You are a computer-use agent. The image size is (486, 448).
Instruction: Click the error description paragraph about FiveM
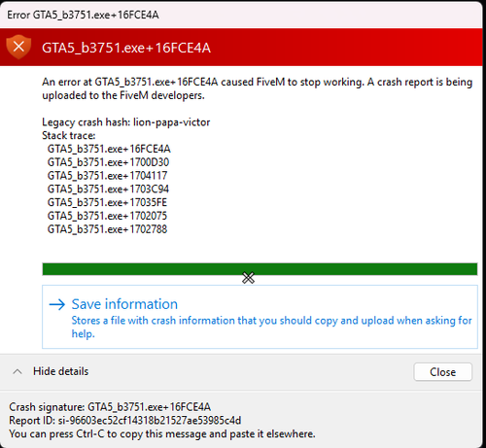point(258,88)
